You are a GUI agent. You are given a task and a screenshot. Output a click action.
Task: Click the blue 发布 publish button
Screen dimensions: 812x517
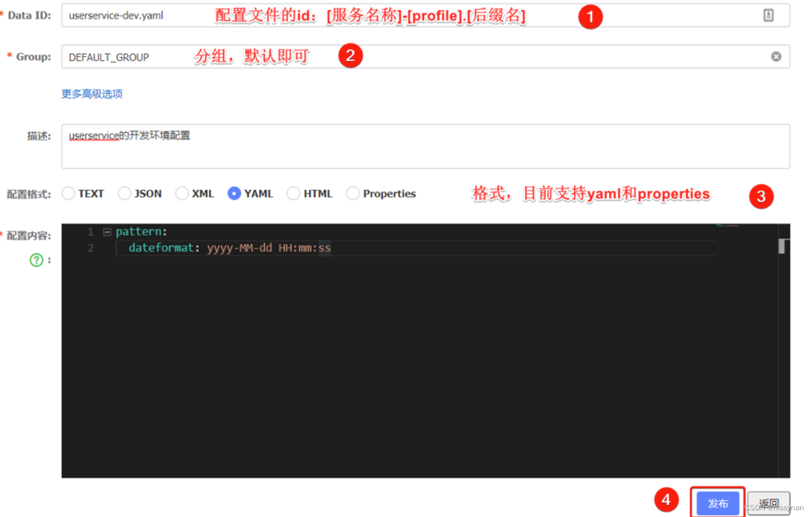click(x=718, y=504)
